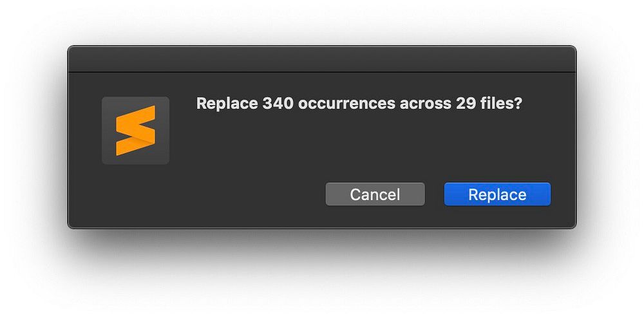Image resolution: width=644 pixels, height=318 pixels.
Task: Click the default highlighted Replace button
Action: click(x=497, y=194)
